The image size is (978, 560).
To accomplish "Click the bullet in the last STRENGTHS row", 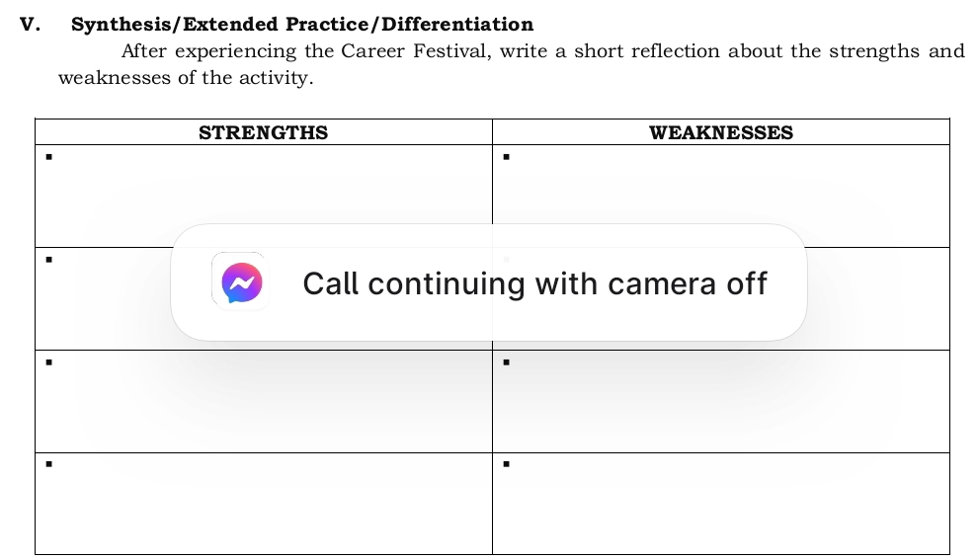I will click(47, 463).
